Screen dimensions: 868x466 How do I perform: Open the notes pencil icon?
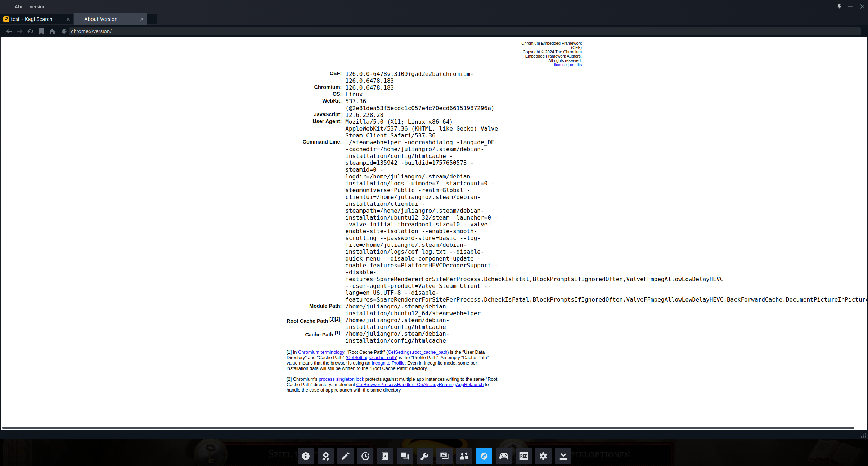(345, 456)
